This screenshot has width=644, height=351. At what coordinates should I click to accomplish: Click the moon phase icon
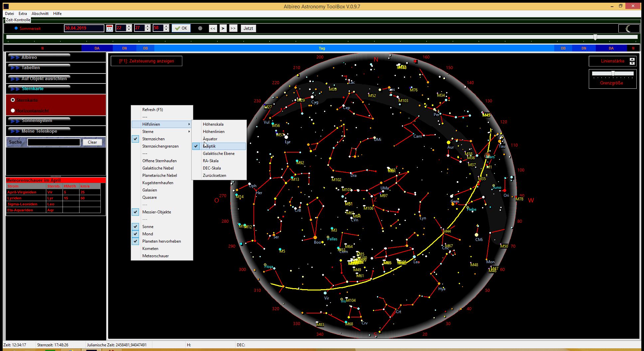click(x=628, y=29)
